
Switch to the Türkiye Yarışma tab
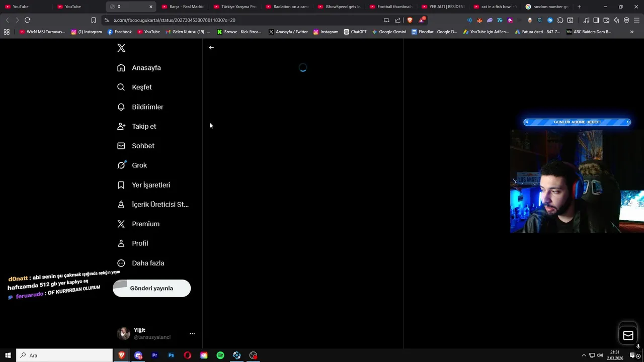pyautogui.click(x=235, y=7)
